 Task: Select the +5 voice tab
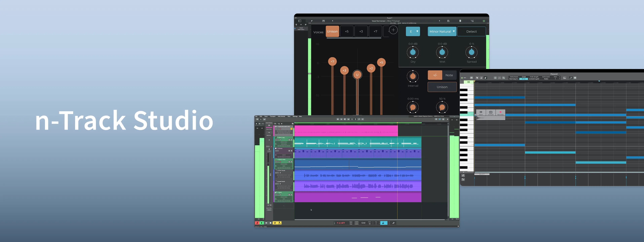pyautogui.click(x=347, y=31)
